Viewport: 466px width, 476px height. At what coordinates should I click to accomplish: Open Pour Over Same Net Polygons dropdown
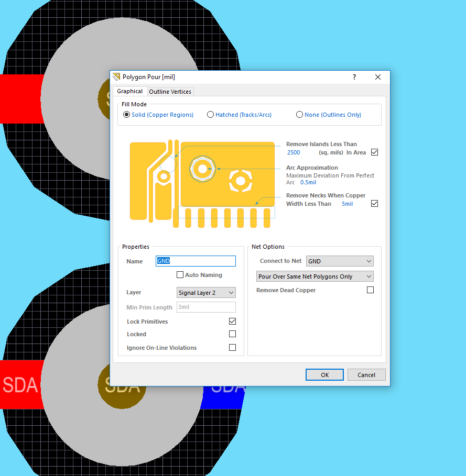(x=315, y=276)
